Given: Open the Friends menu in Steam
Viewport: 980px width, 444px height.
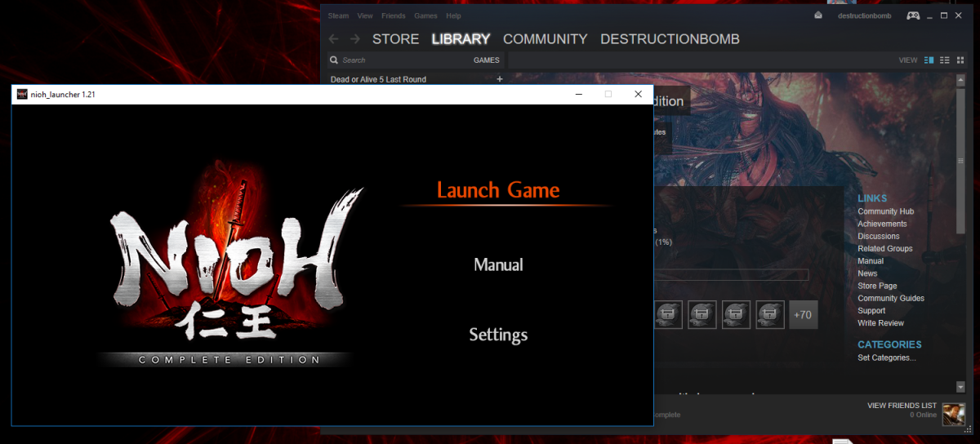Looking at the screenshot, I should click(x=393, y=16).
